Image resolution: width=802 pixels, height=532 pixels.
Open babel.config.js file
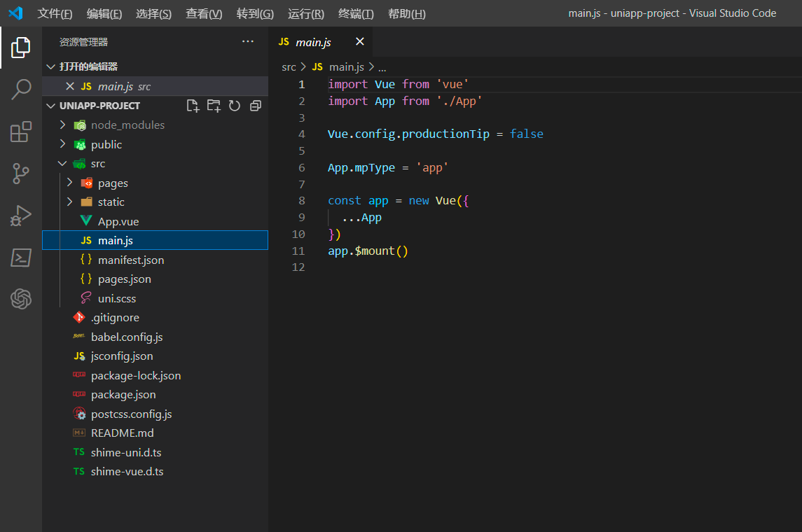pos(155,337)
